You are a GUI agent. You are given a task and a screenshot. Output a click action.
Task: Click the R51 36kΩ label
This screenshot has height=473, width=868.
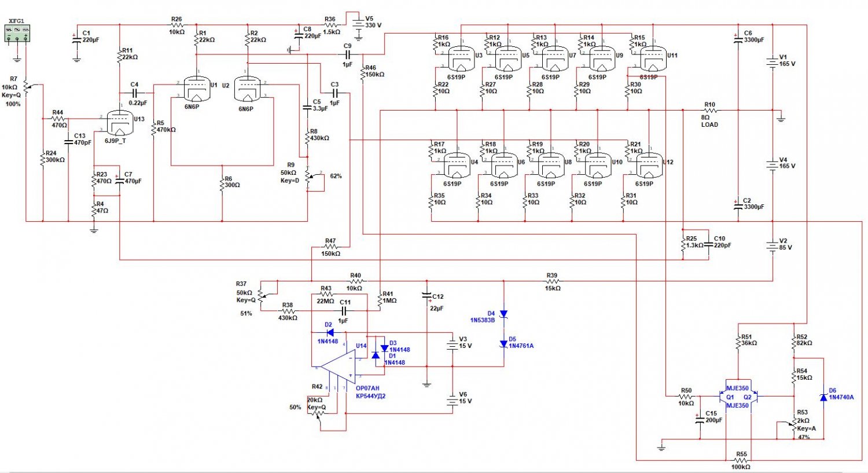click(749, 340)
